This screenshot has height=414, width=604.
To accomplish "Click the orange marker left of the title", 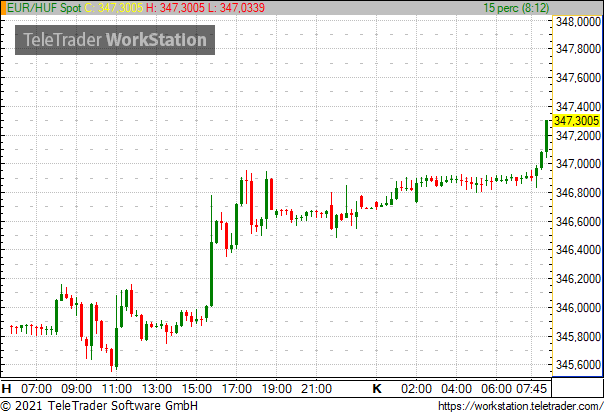I will tap(3, 8).
